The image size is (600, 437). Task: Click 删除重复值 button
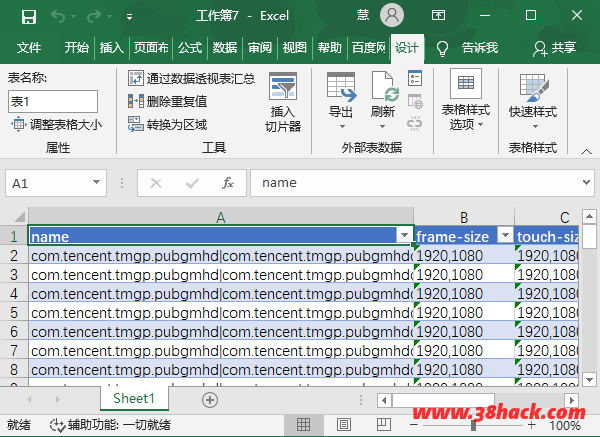tap(168, 101)
